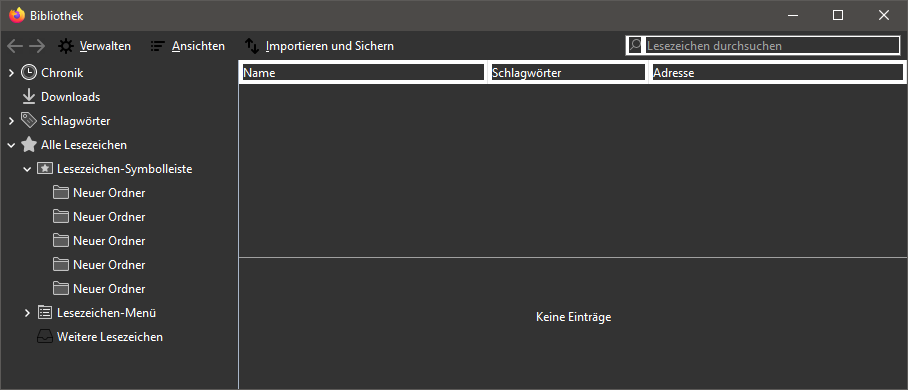908x390 pixels.
Task: Click the Ansichten list icon
Action: (x=158, y=46)
